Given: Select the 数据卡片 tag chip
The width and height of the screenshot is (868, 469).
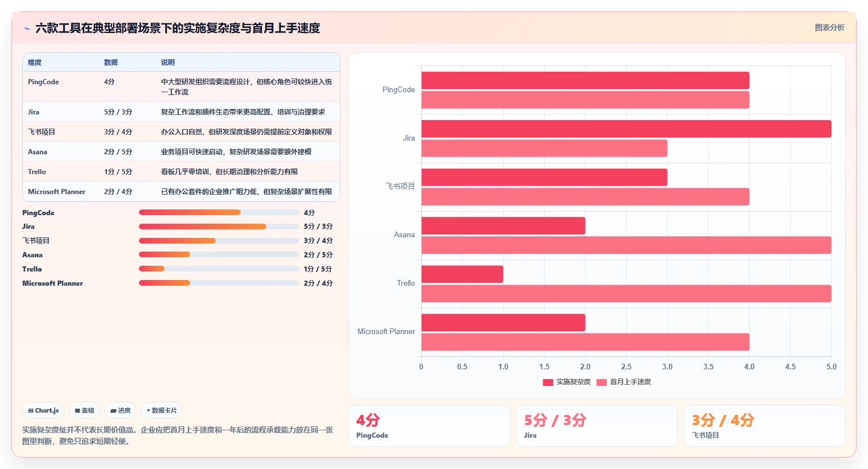Looking at the screenshot, I should tap(162, 410).
